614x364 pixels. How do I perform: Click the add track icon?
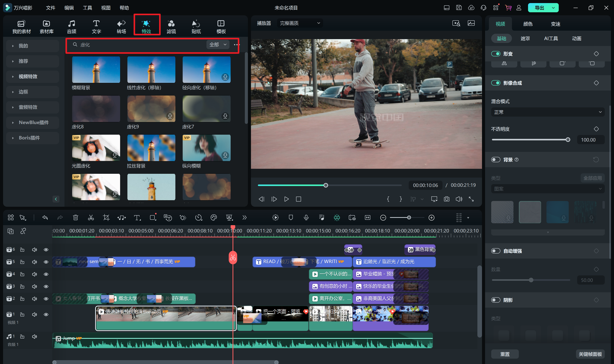pos(11,231)
